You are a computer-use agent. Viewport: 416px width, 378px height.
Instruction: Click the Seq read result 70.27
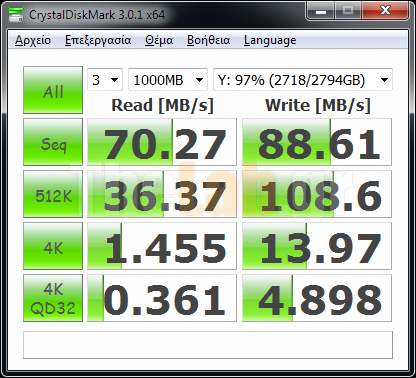point(162,142)
